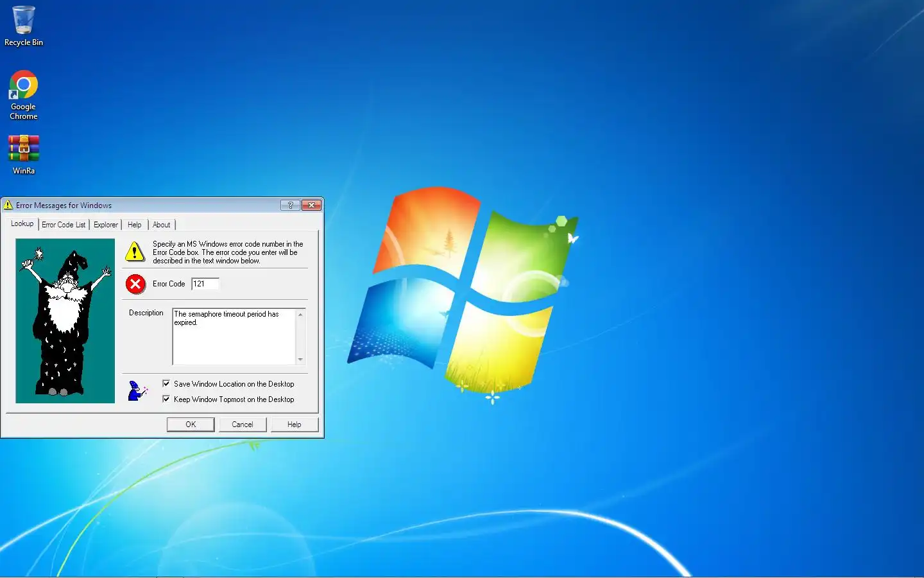Image resolution: width=924 pixels, height=578 pixels.
Task: Click the small blue wizard icon
Action: pyautogui.click(x=137, y=390)
